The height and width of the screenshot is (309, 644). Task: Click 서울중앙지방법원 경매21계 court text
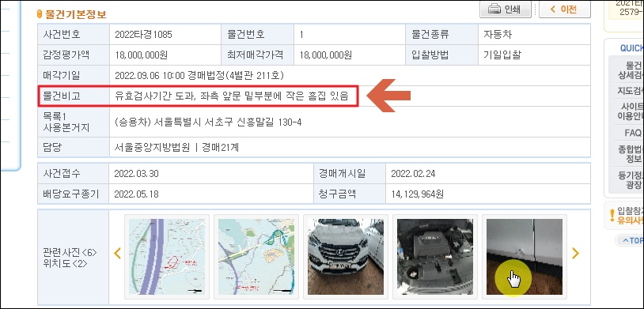(176, 147)
